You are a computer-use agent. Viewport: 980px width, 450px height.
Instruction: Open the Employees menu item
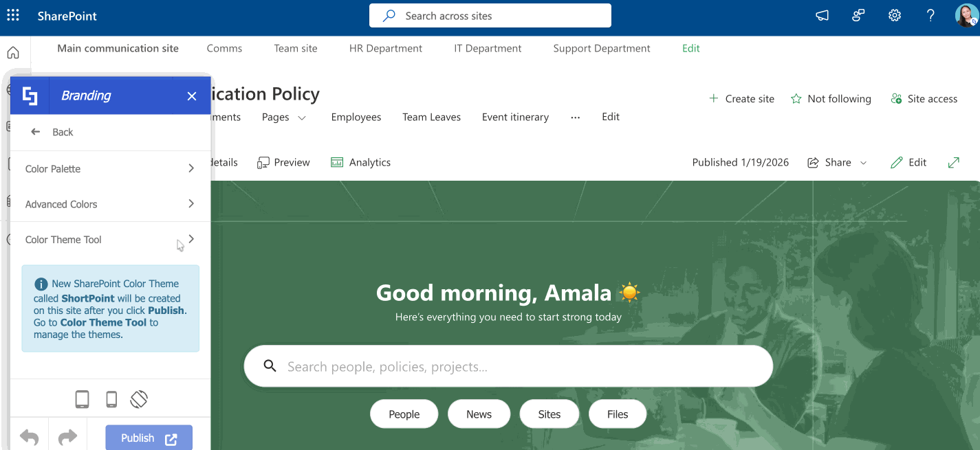click(x=356, y=117)
